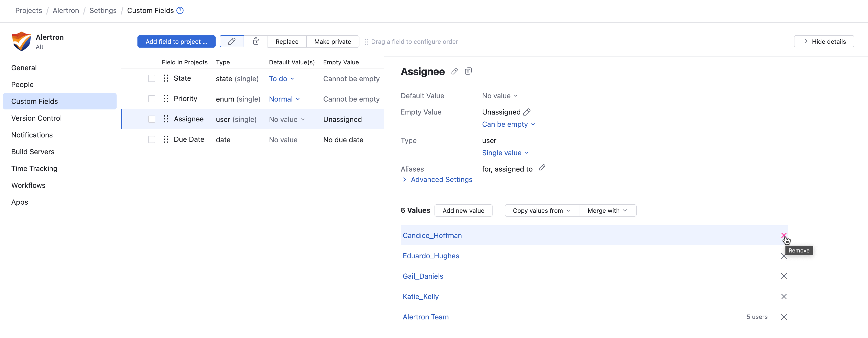Screen dimensions: 868x338
Task: Open Workflows in the sidebar
Action: (28, 185)
